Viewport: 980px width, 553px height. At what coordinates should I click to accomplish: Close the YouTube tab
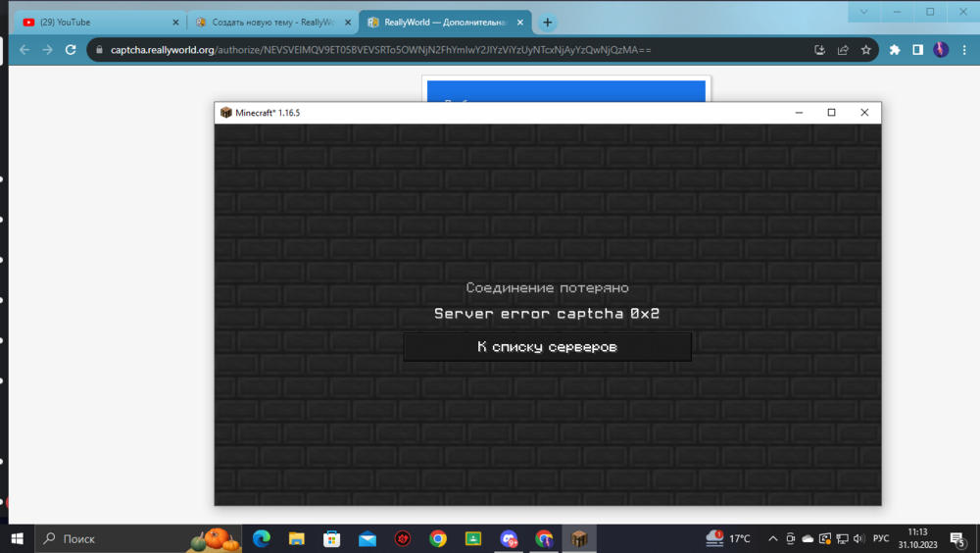175,22
